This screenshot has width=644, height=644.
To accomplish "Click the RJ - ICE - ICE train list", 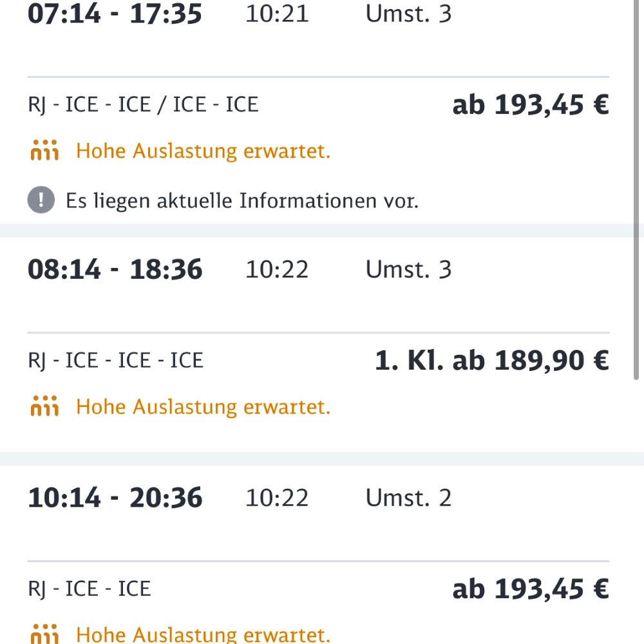I will (x=90, y=589).
